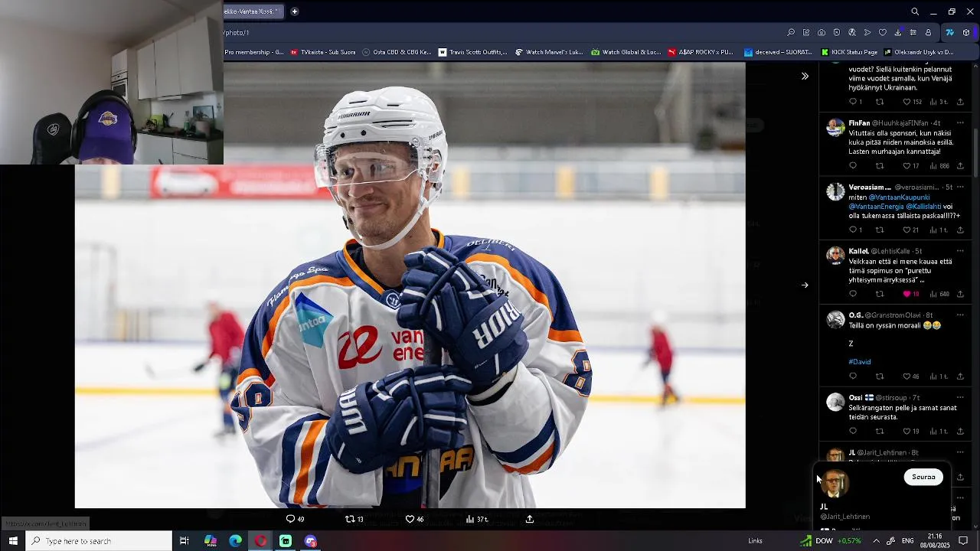This screenshot has height=551, width=980.
Task: Open more options on Ossi's reply
Action: (960, 398)
